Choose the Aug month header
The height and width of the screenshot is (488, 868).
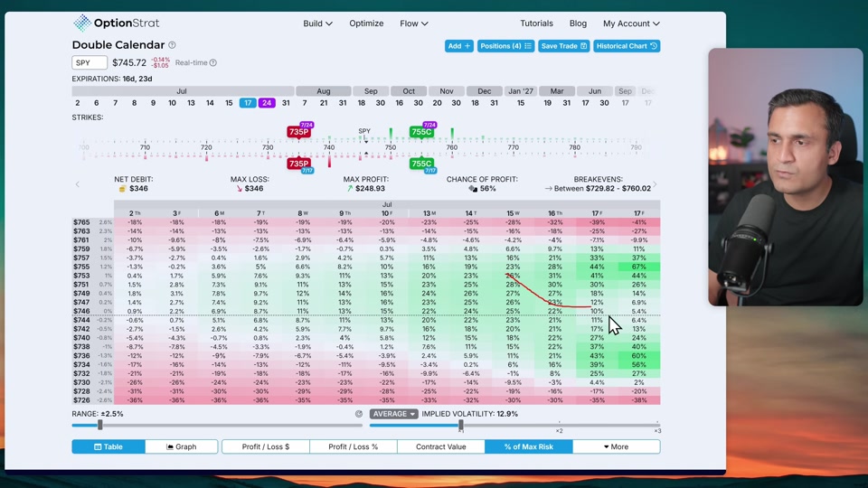[324, 90]
